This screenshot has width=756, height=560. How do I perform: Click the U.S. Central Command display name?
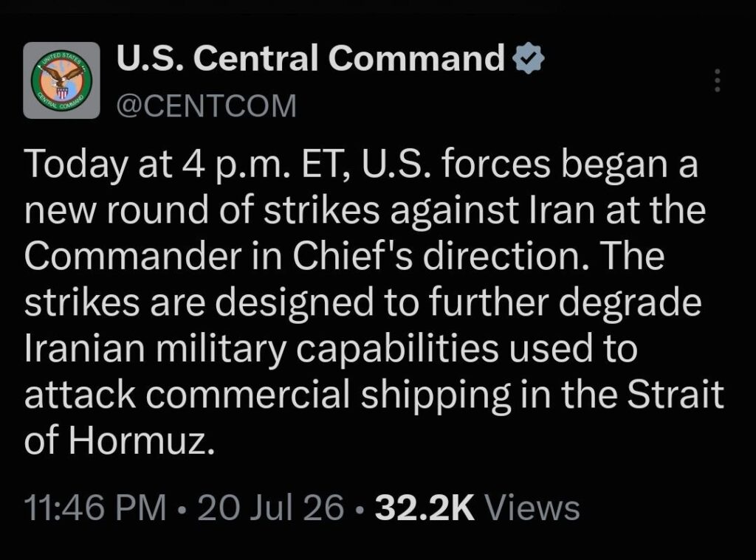[x=311, y=58]
